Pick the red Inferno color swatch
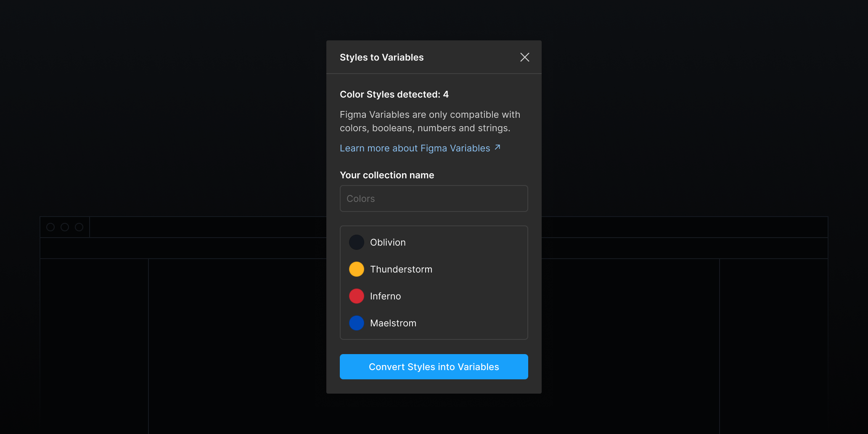This screenshot has width=868, height=434. click(x=356, y=296)
